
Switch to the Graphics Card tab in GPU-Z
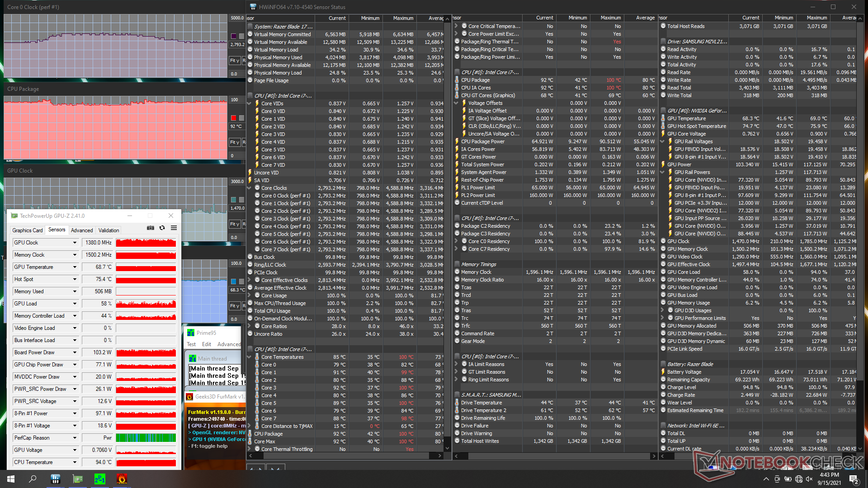pos(28,230)
